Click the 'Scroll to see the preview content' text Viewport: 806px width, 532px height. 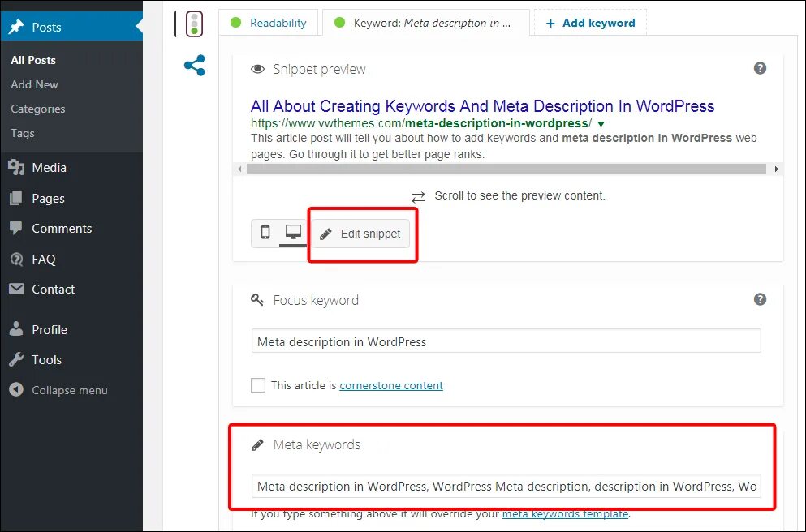point(519,195)
